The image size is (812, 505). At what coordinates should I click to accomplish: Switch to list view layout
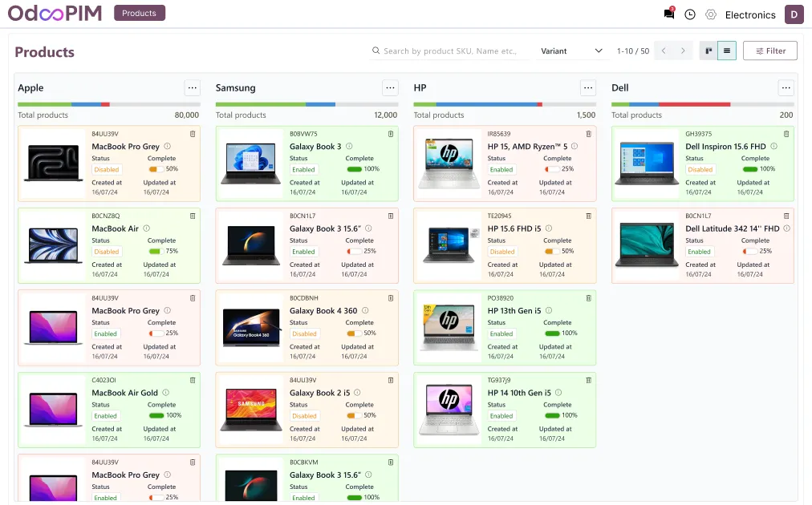[726, 50]
